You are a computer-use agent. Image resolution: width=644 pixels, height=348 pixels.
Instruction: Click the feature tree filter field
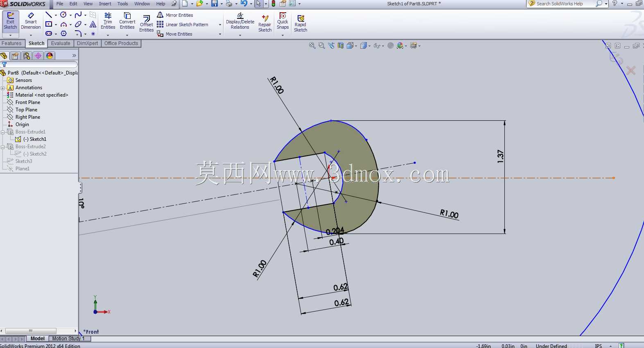[x=39, y=64]
